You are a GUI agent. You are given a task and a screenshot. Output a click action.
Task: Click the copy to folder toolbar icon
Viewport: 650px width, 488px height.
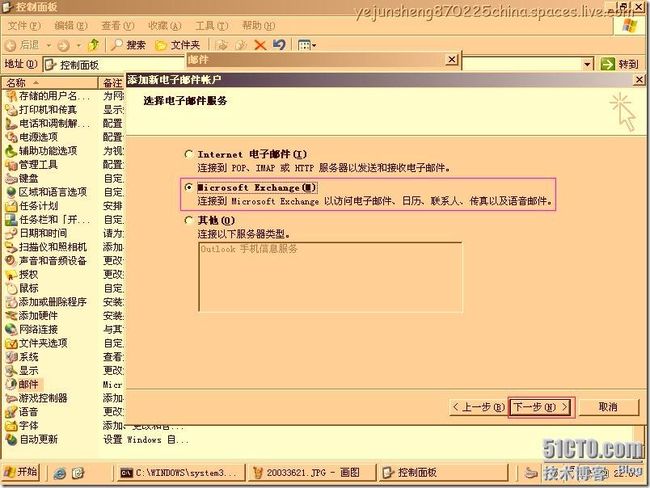click(241, 45)
